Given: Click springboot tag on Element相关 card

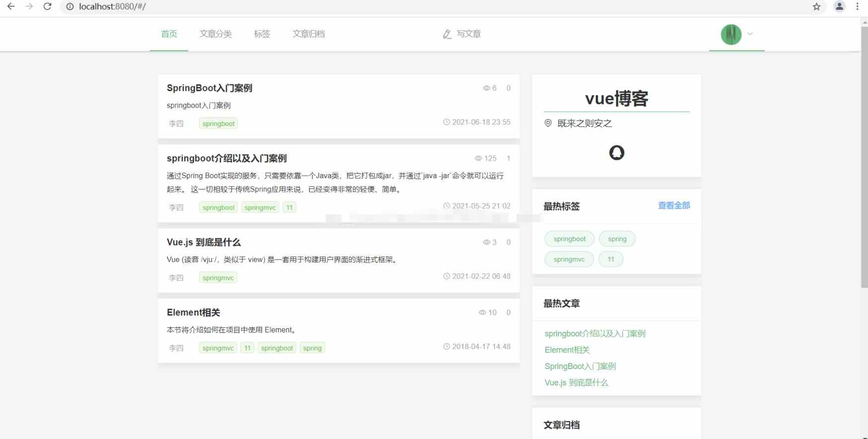Looking at the screenshot, I should point(277,348).
